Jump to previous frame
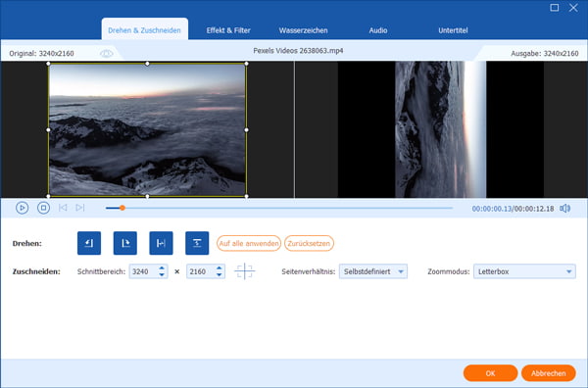Image resolution: width=588 pixels, height=388 pixels. pos(63,208)
